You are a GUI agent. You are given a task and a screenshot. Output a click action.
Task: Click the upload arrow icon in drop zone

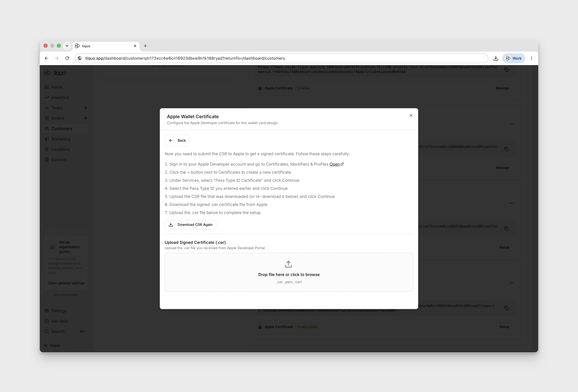(288, 264)
